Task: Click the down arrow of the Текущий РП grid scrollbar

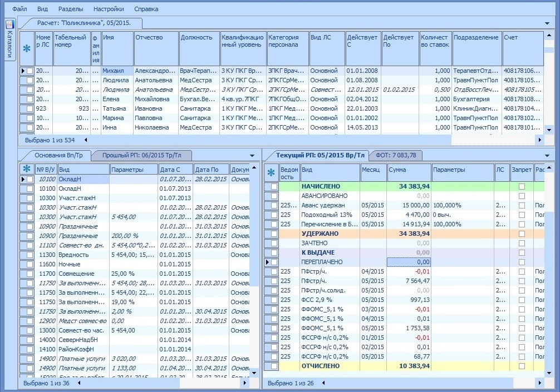Action: [549, 373]
